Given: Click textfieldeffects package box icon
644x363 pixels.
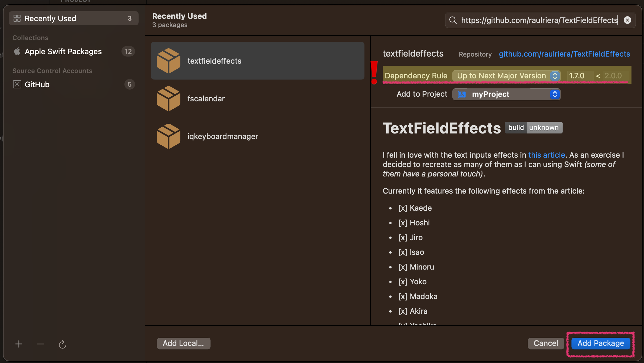Looking at the screenshot, I should pos(168,61).
